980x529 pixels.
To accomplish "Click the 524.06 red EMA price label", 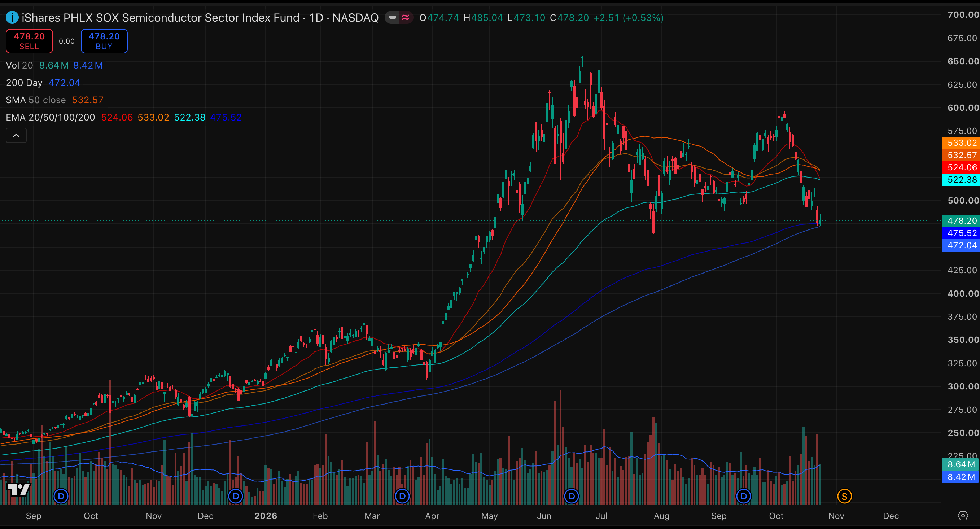I will tap(961, 167).
